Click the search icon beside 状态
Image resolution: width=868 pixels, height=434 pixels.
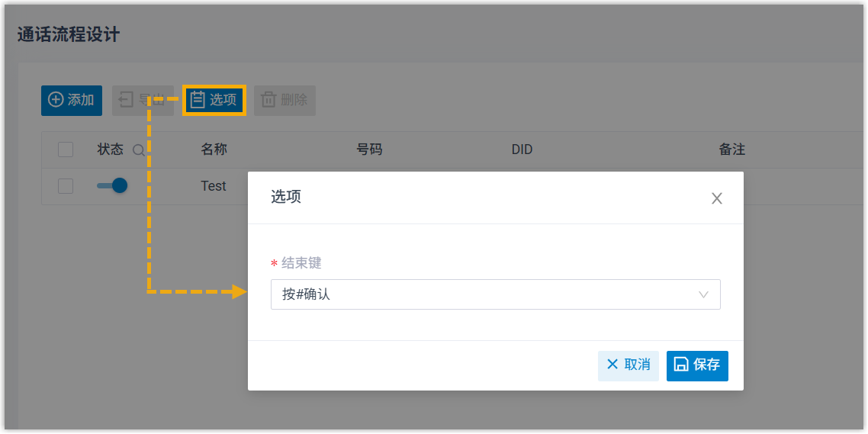[x=138, y=150]
